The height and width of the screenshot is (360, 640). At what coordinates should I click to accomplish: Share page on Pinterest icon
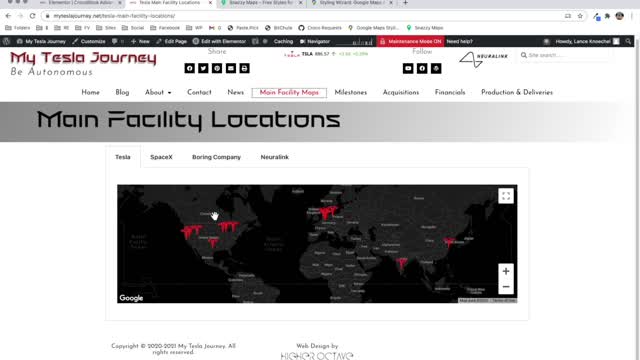217,68
